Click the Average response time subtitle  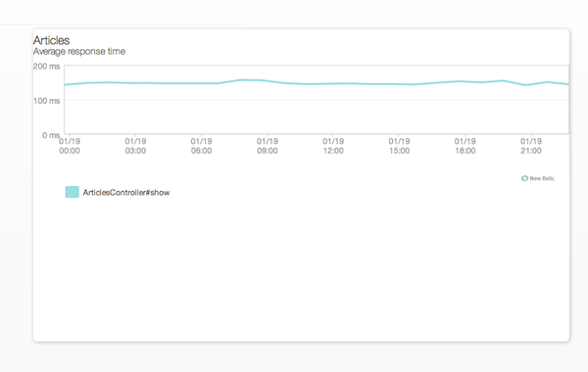[79, 51]
